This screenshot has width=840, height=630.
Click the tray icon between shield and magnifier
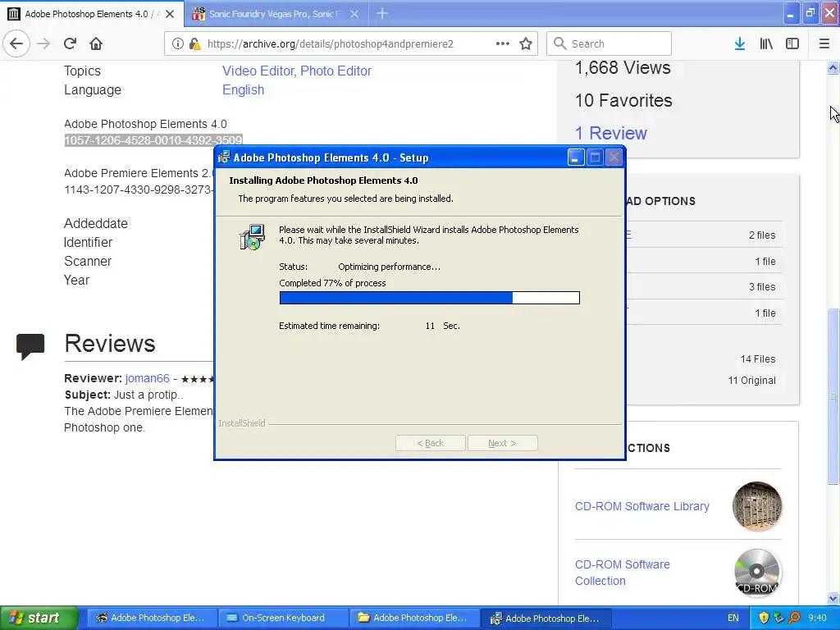(779, 619)
